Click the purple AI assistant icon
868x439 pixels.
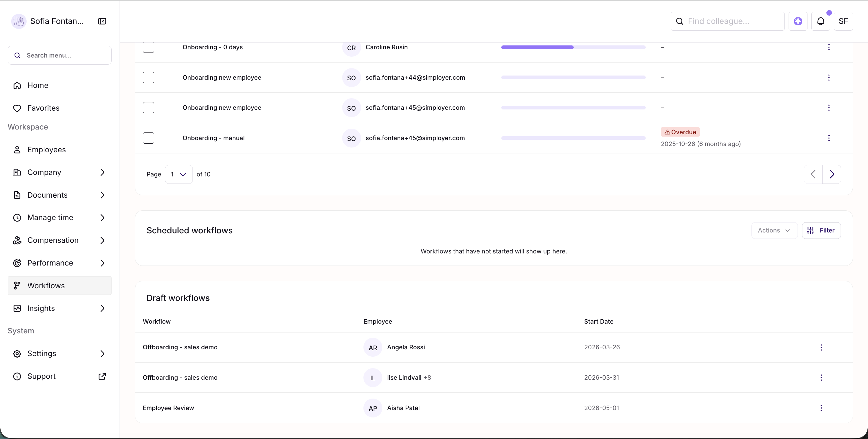[797, 21]
